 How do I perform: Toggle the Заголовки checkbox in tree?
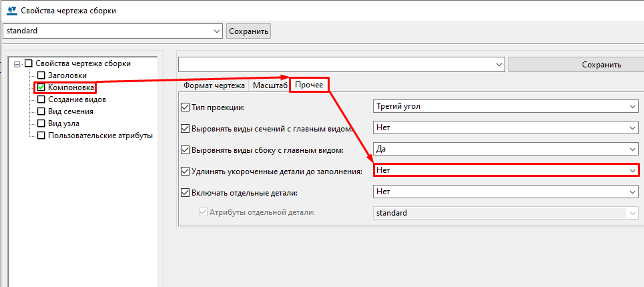point(41,75)
